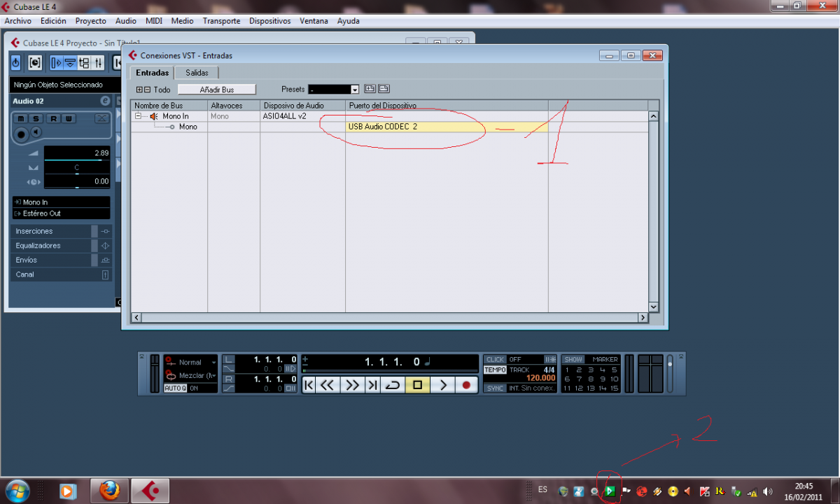
Task: Go to previous marker in transport
Action: pyautogui.click(x=309, y=384)
